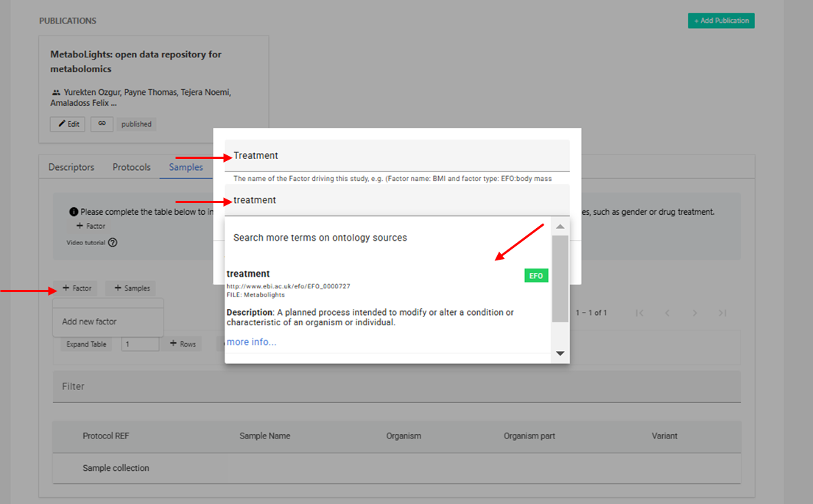
Task: Click the Organism part column header
Action: tap(529, 436)
